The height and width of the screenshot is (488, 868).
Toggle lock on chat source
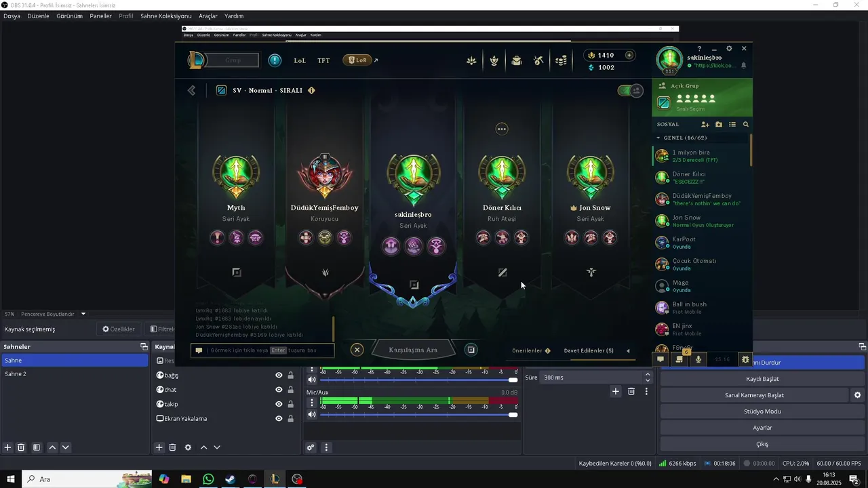coord(291,390)
